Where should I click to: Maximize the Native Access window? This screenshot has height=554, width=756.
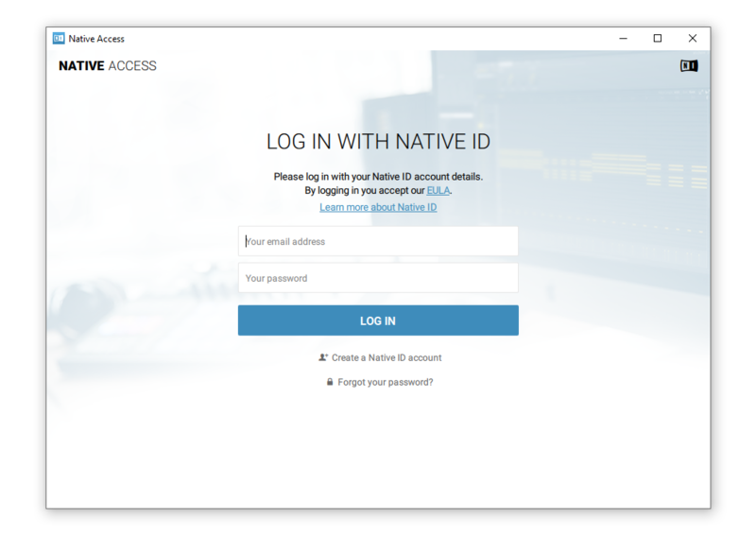click(657, 39)
